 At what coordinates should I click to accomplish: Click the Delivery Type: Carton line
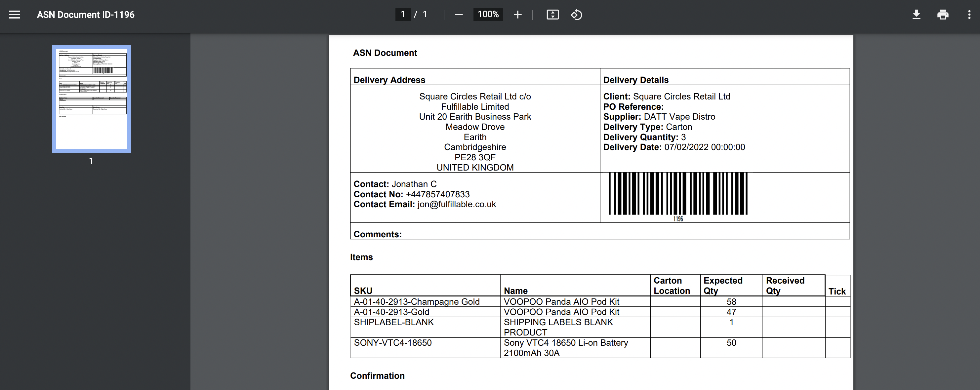tap(647, 127)
